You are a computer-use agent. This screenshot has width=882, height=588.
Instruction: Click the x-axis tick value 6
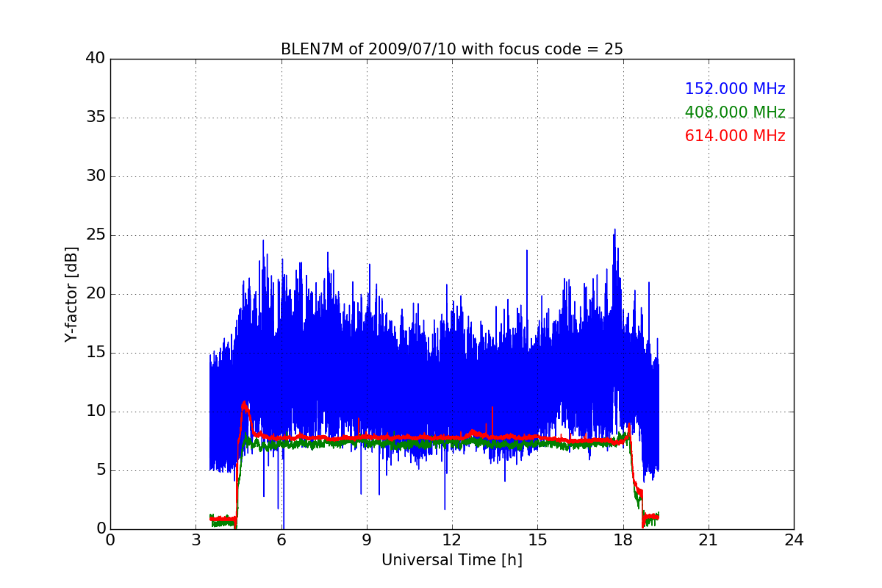pos(282,540)
